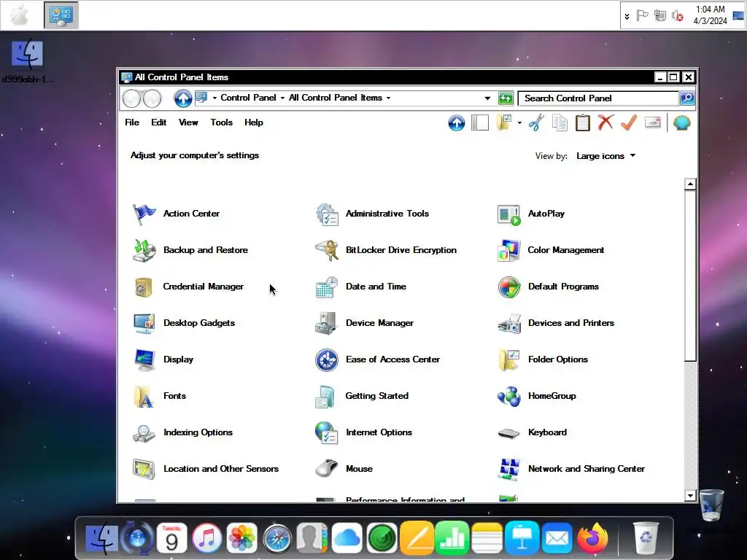Open the File menu
The width and height of the screenshot is (747, 560).
132,122
